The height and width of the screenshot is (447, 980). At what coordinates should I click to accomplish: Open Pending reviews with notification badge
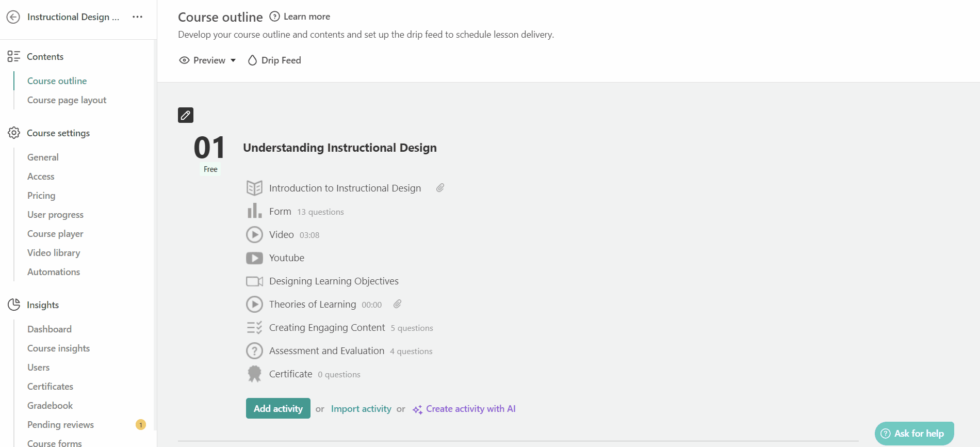coord(60,425)
